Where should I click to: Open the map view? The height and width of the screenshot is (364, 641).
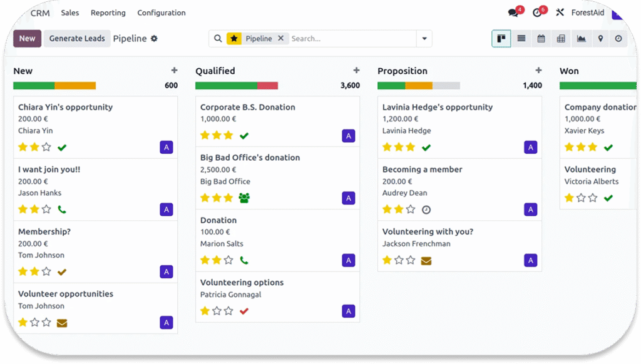[x=600, y=39]
